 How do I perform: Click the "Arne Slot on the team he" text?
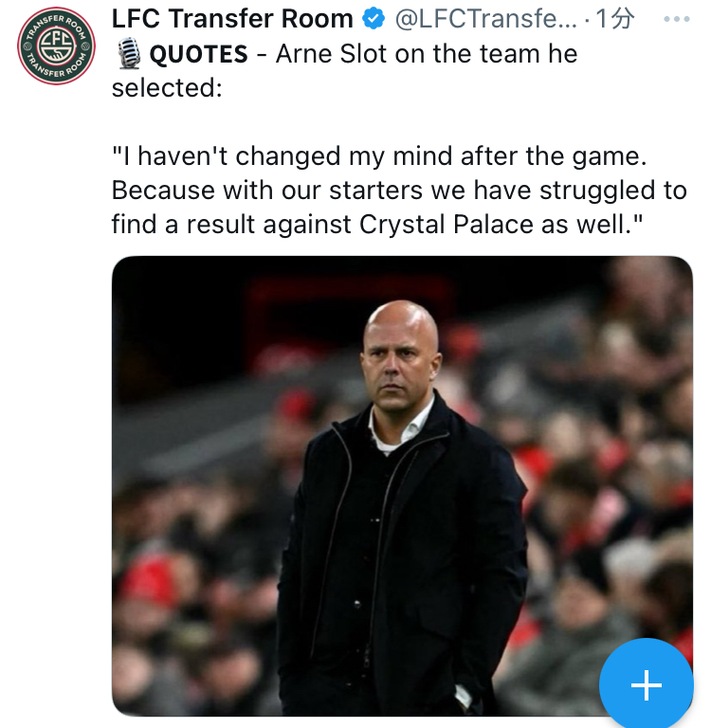[427, 54]
